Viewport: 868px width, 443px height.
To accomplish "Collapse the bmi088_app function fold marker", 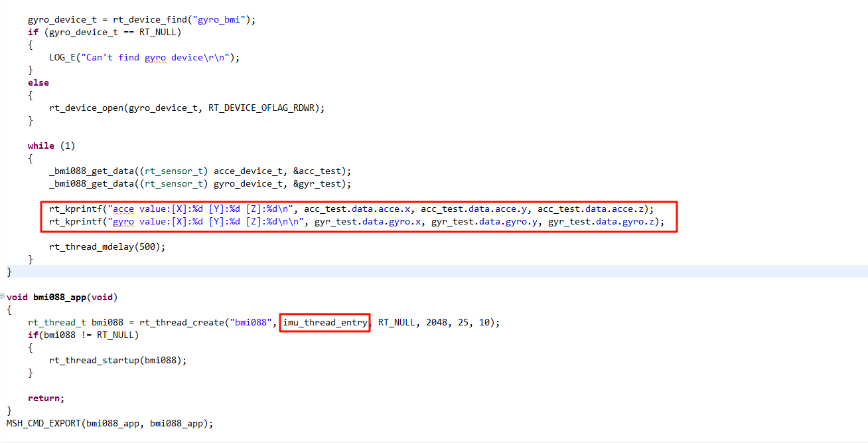I will tap(3, 296).
